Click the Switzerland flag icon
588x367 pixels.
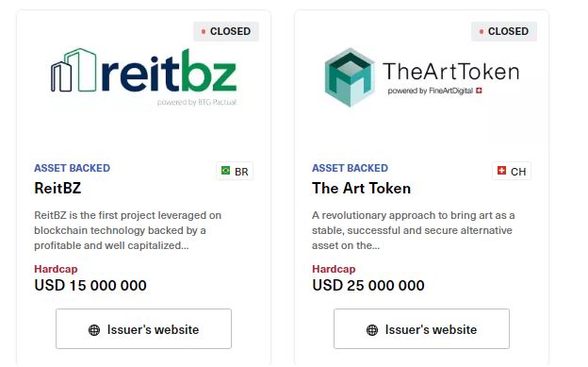[x=501, y=171]
